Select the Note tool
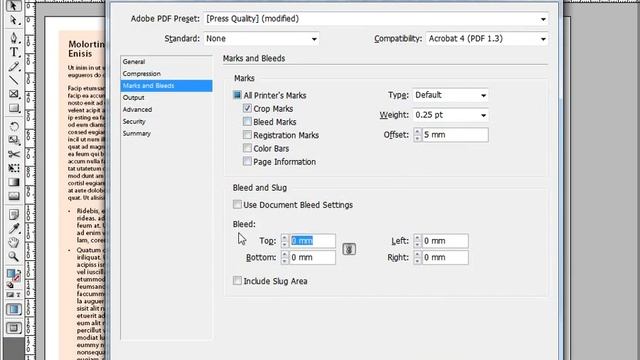The image size is (640, 360). click(x=13, y=214)
